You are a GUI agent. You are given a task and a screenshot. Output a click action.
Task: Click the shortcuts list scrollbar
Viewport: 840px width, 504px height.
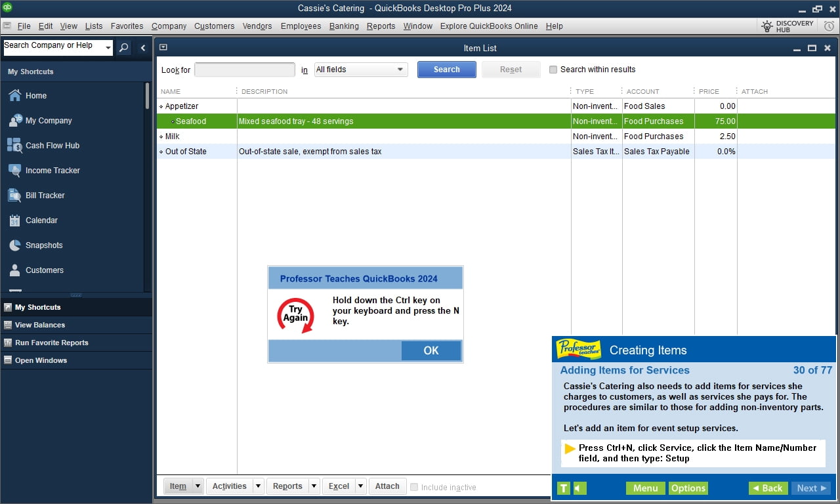(147, 96)
